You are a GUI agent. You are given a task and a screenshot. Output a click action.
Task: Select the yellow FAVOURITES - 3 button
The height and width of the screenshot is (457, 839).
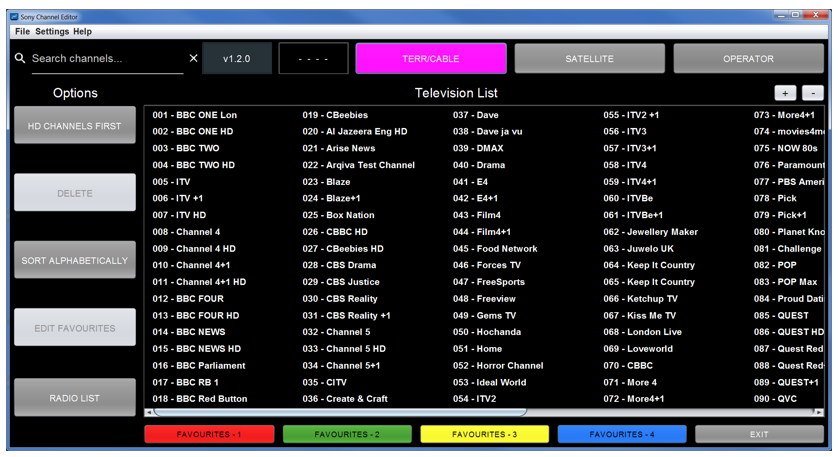pos(484,435)
